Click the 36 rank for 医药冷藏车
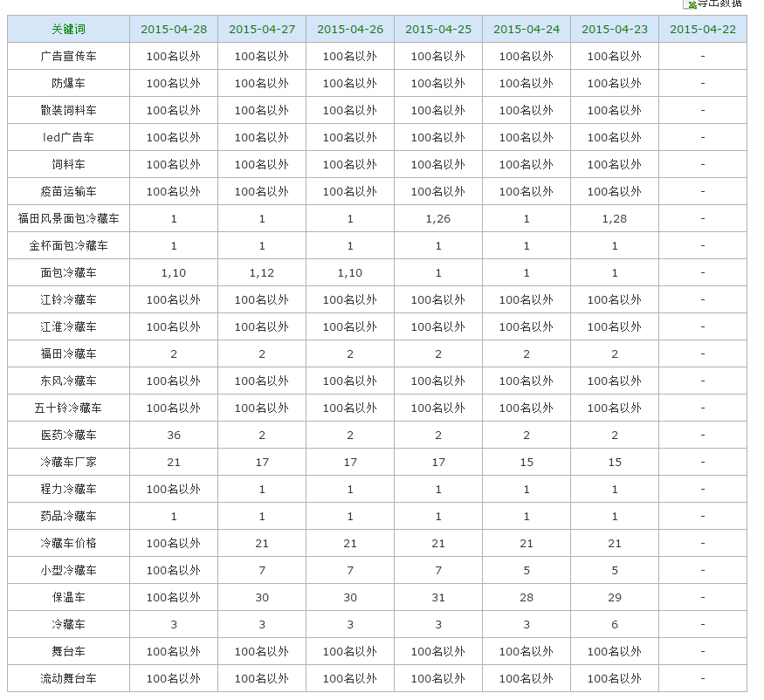This screenshot has height=700, width=764. coord(174,435)
